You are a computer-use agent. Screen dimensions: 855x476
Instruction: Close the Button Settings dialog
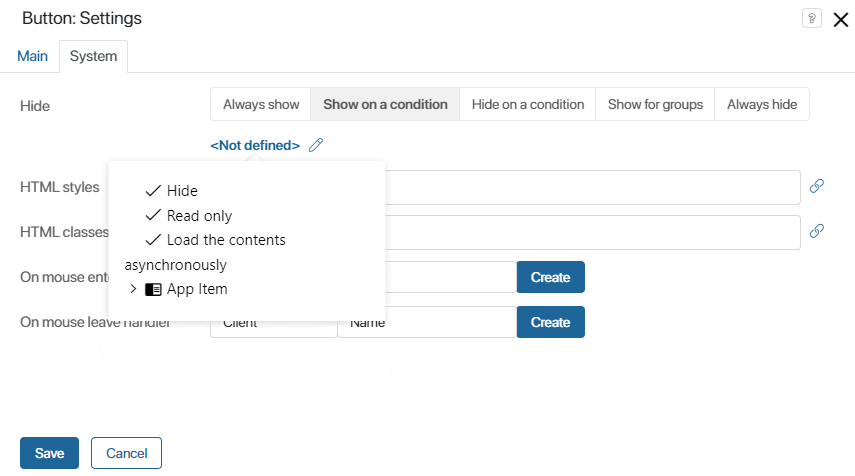pyautogui.click(x=840, y=19)
